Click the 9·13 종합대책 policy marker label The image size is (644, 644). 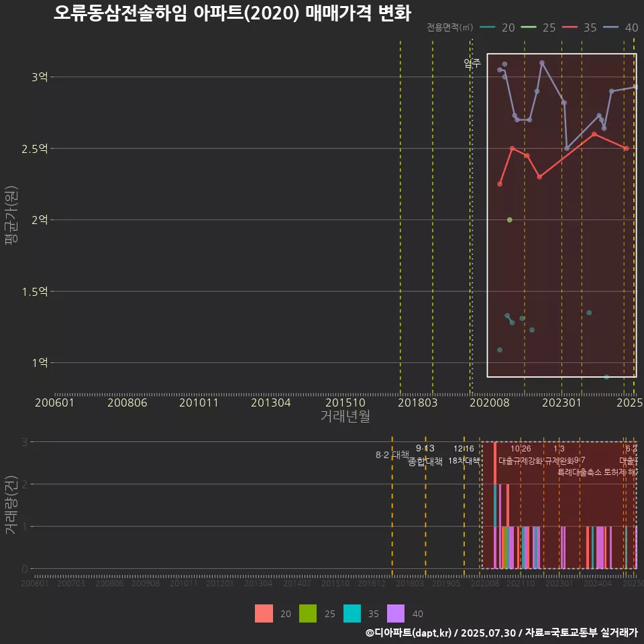pyautogui.click(x=425, y=455)
